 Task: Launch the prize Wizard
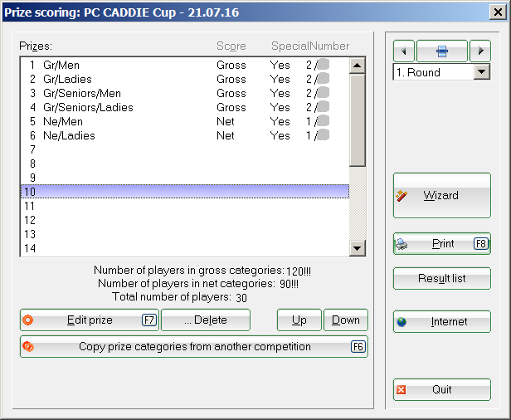[442, 195]
